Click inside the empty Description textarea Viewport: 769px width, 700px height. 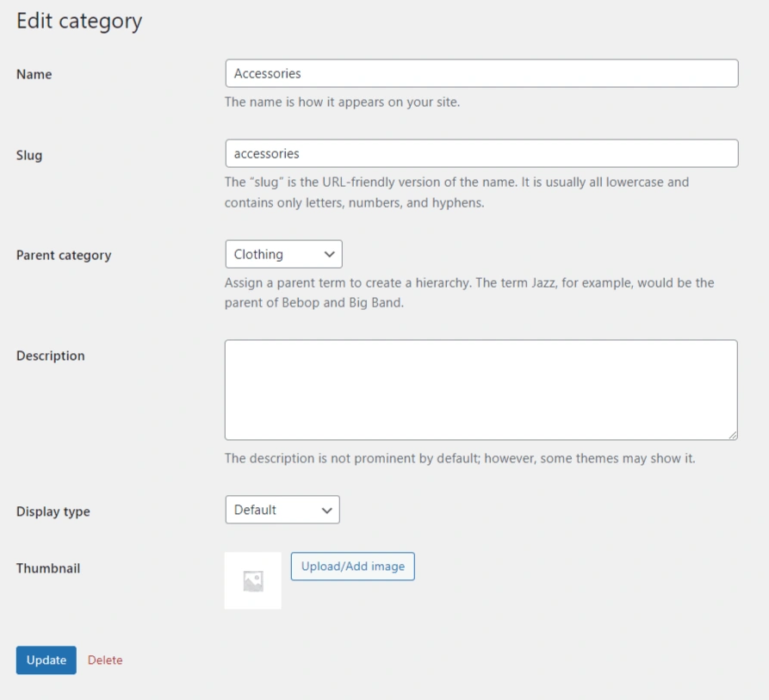point(481,387)
